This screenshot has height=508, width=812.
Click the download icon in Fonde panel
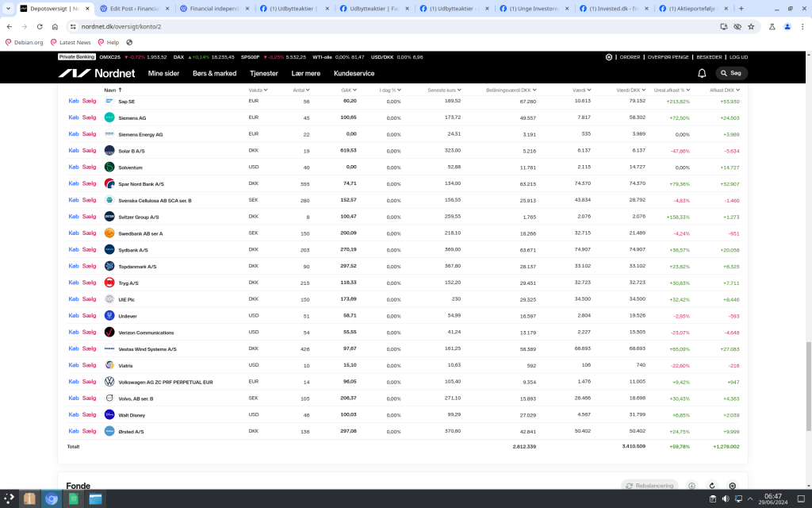[x=691, y=486]
